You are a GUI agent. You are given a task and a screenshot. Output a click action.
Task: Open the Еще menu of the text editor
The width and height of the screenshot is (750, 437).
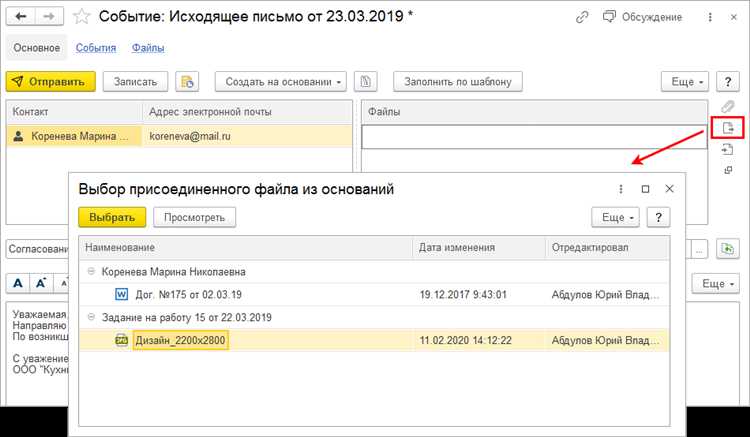[x=716, y=284]
